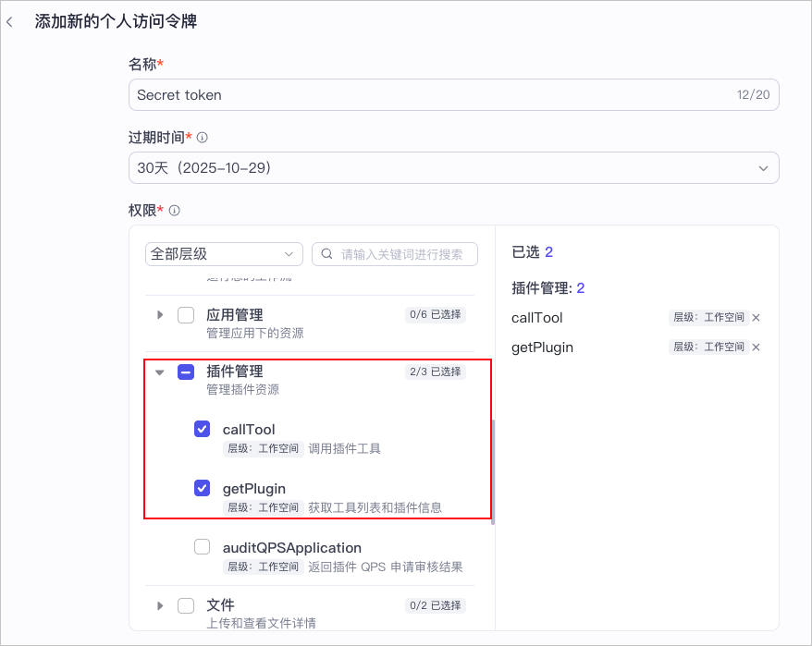This screenshot has width=812, height=646.
Task: Open the 全部层级 level dropdown
Action: coord(224,254)
